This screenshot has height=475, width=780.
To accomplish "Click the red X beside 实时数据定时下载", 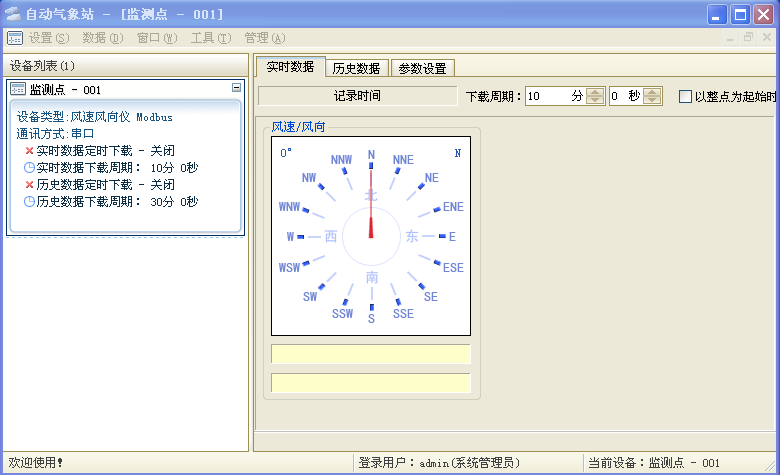I will 29,150.
